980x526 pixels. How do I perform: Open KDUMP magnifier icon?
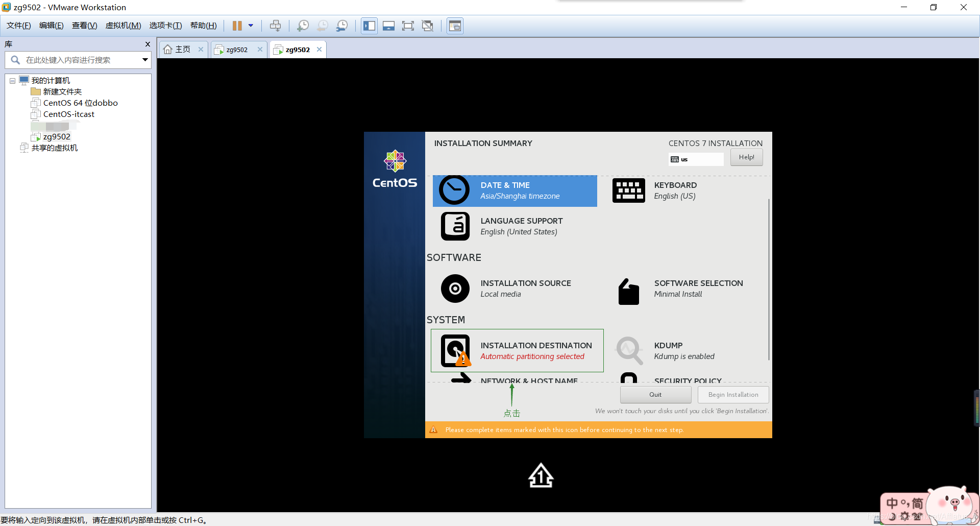pos(629,351)
